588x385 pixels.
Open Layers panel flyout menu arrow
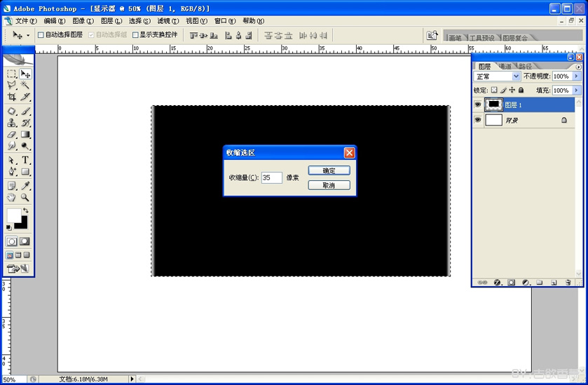(578, 67)
